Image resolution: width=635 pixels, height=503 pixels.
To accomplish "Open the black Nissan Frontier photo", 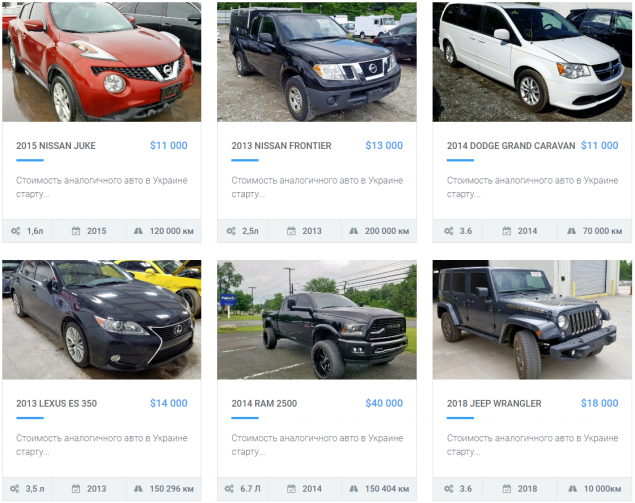I will coord(317,62).
